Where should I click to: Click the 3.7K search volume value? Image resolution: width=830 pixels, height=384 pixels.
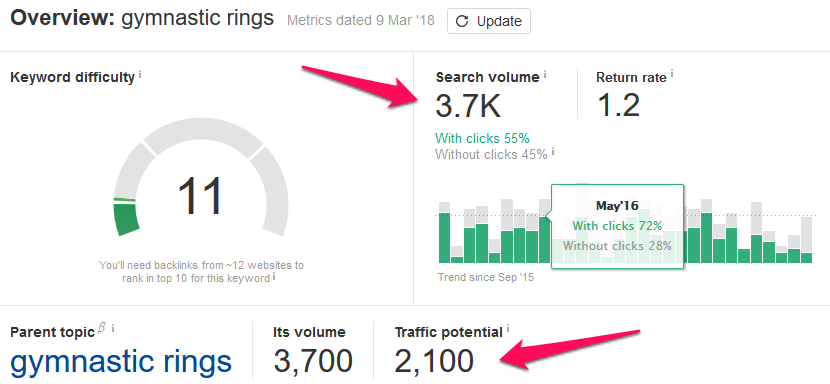tap(468, 105)
